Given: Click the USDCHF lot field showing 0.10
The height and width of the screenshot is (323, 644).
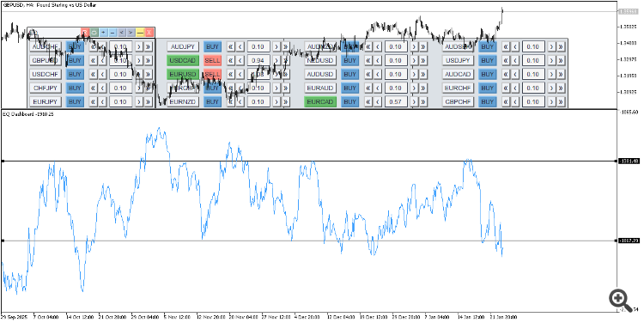Looking at the screenshot, I should 121,75.
